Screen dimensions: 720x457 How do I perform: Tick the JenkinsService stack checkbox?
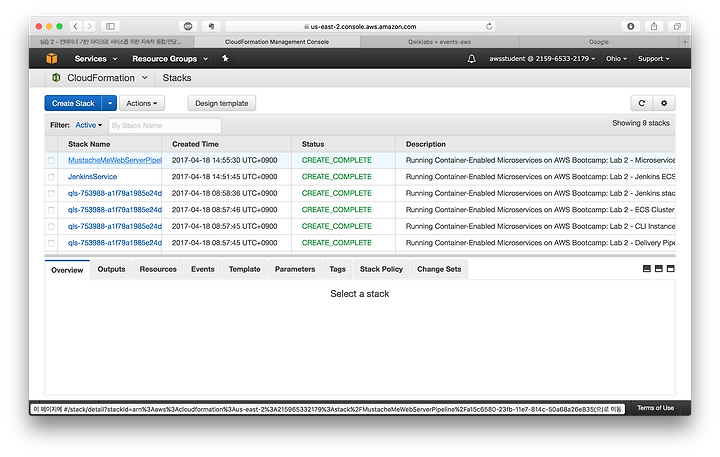click(x=51, y=177)
